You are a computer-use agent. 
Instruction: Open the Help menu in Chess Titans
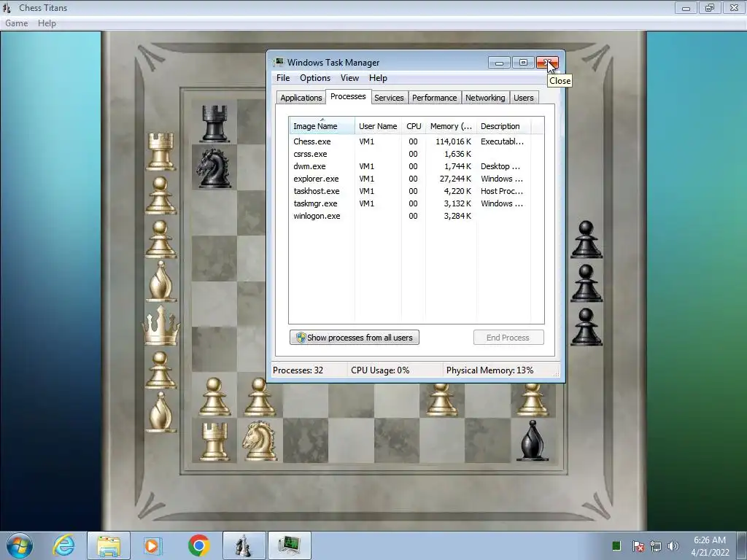tap(47, 23)
